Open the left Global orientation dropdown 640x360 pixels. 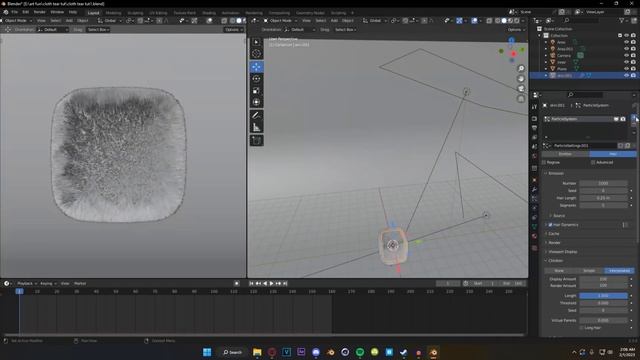[110, 20]
